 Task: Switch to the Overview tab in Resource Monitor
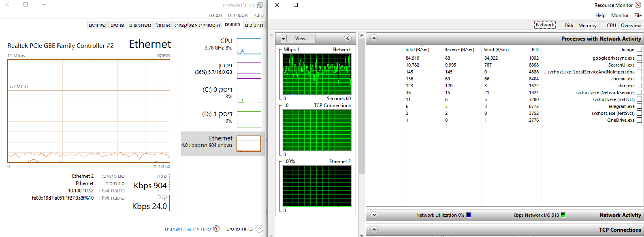tap(631, 25)
